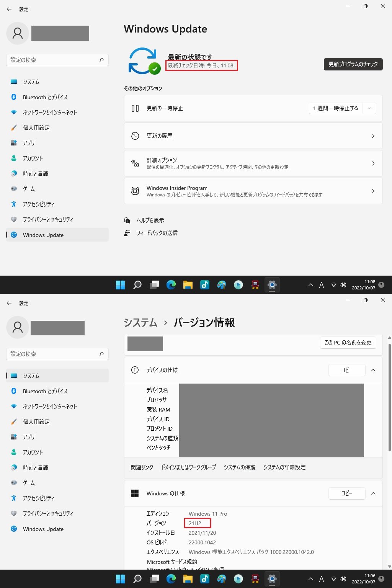Click the help icon next to ヘルプを表示
The image size is (392, 588).
tap(127, 220)
